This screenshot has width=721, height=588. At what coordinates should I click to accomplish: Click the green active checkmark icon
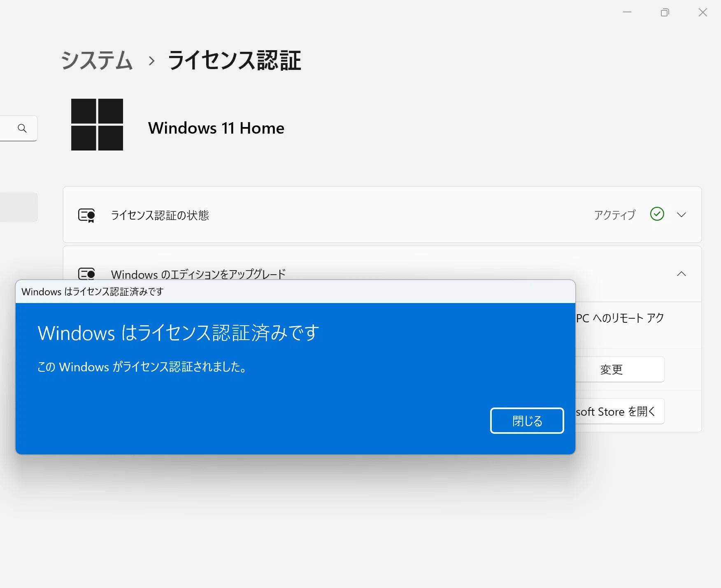(x=657, y=214)
